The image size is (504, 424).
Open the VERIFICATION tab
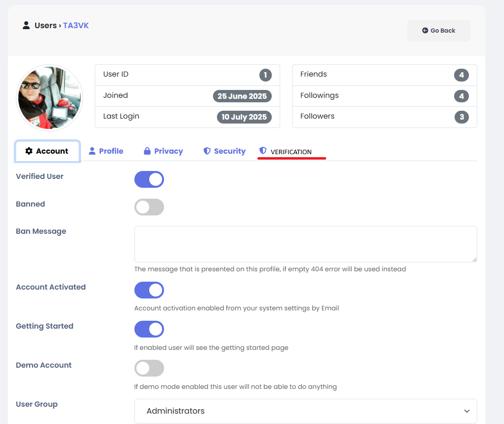tap(286, 151)
